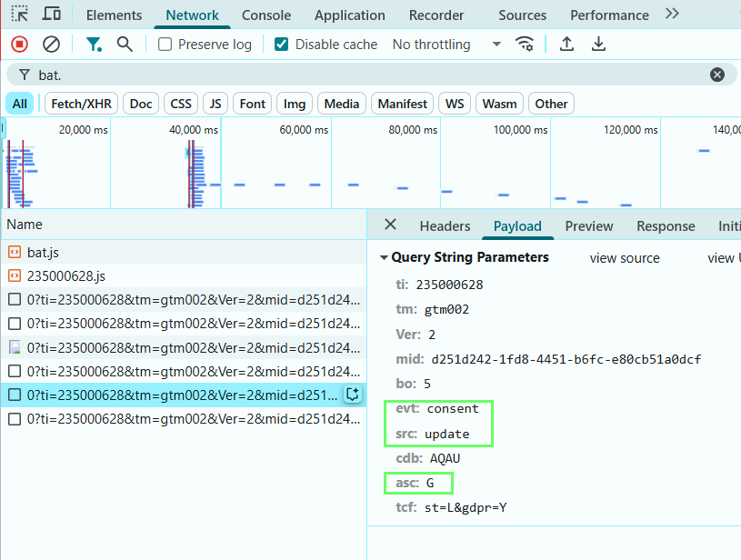This screenshot has height=560, width=741.
Task: Open the Headers tab of request
Action: tap(445, 225)
